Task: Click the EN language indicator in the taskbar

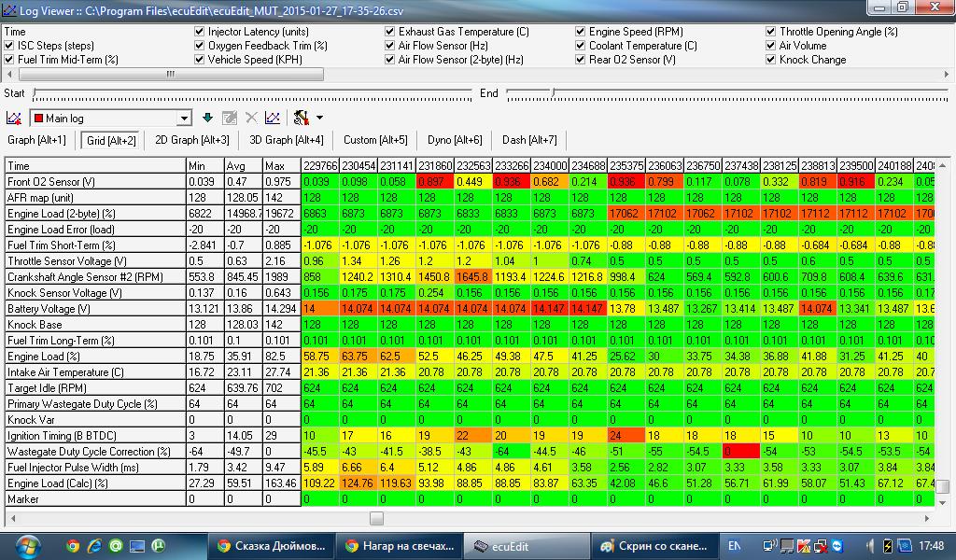Action: [x=735, y=546]
